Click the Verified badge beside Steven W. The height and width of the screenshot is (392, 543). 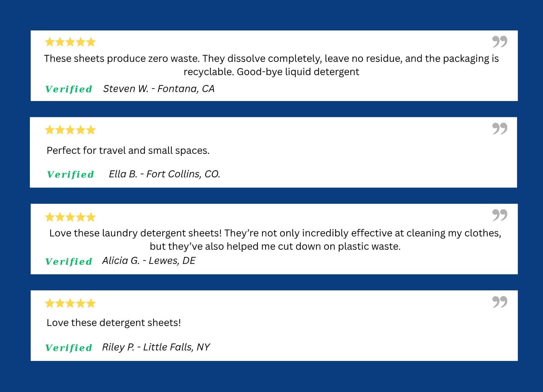(x=69, y=89)
